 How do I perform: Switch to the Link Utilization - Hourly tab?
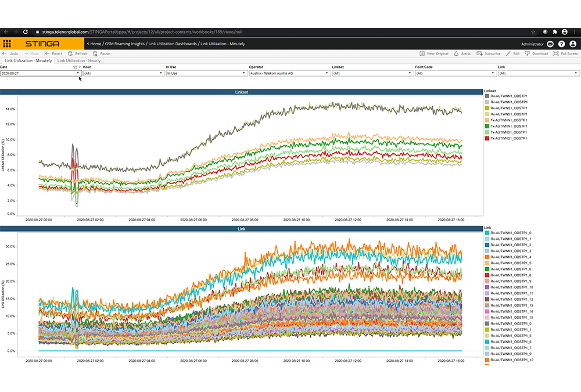pos(78,61)
